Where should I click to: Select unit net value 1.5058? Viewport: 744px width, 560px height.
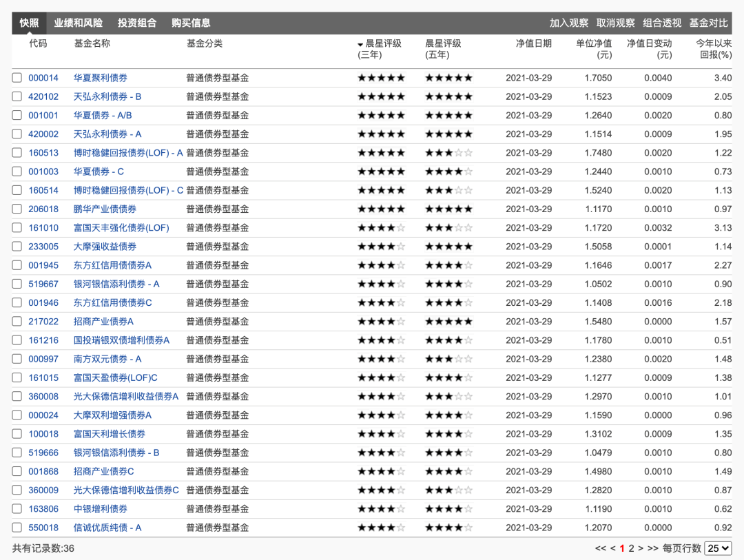(x=599, y=247)
